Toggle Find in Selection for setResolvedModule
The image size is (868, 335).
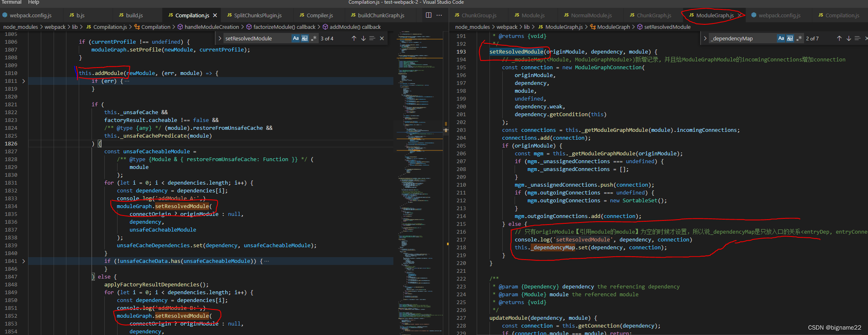[372, 38]
